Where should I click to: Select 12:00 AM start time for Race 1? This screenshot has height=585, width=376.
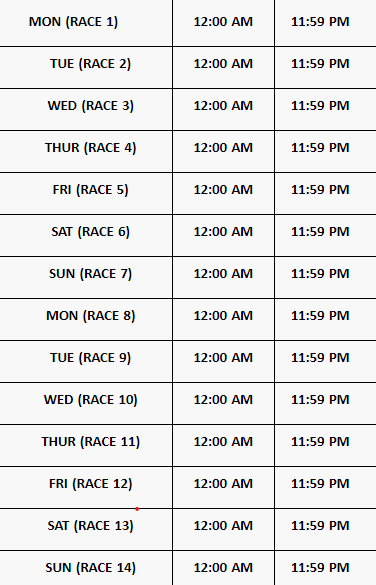tap(223, 22)
